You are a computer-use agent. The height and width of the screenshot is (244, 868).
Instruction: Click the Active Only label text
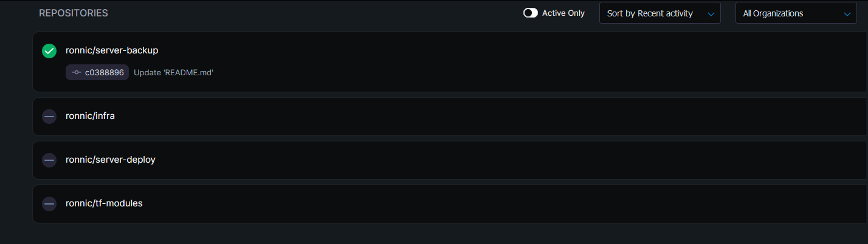(x=563, y=13)
